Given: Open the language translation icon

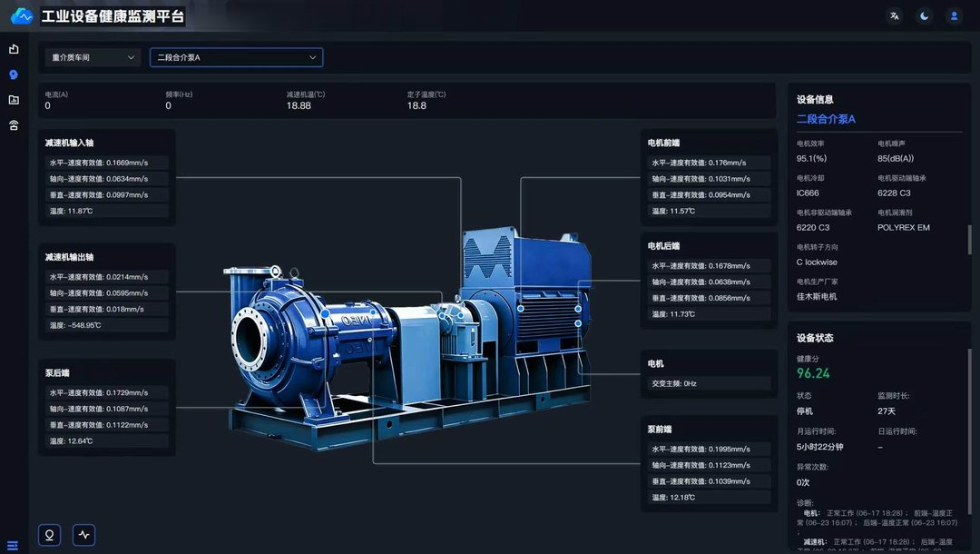Looking at the screenshot, I should [x=895, y=16].
